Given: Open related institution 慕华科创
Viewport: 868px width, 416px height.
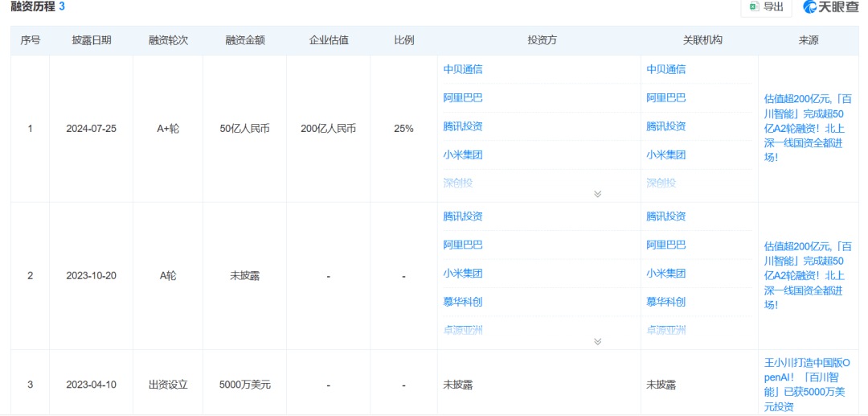Looking at the screenshot, I should click(x=666, y=302).
